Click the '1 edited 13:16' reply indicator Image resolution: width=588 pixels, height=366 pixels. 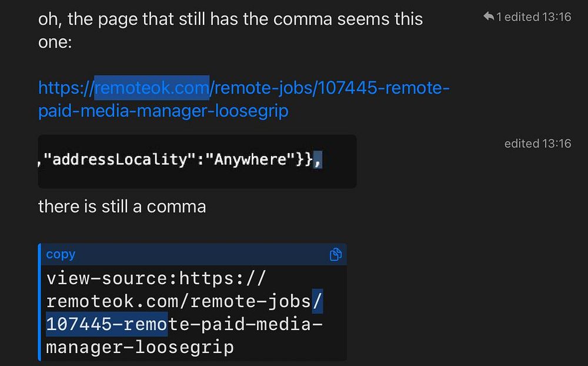point(527,16)
